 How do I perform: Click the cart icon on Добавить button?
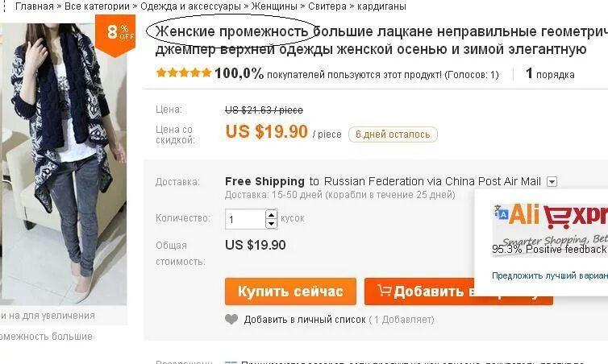point(385,291)
